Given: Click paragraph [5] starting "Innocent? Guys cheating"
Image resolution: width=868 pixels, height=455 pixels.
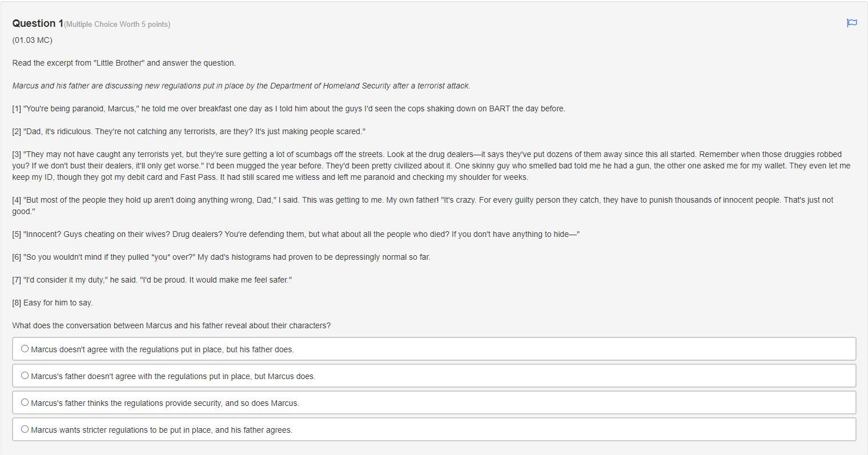Looking at the screenshot, I should pyautogui.click(x=296, y=234).
